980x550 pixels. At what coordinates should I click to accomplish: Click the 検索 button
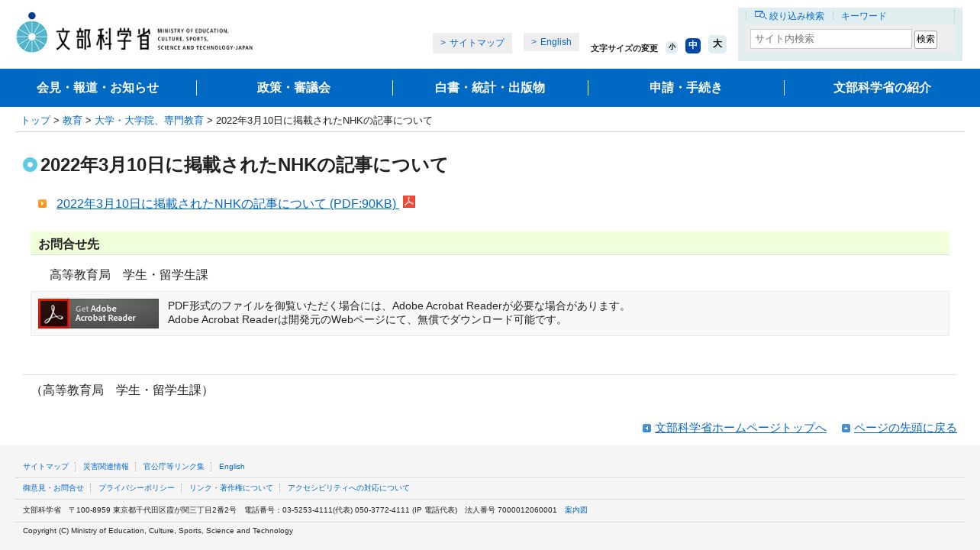tap(926, 39)
